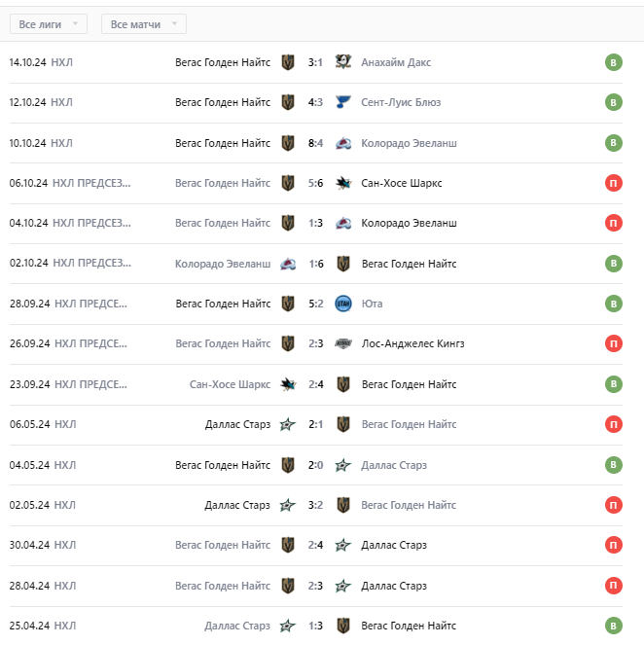Click Anaheim Ducks logo in 14.10.24 match

tap(342, 62)
